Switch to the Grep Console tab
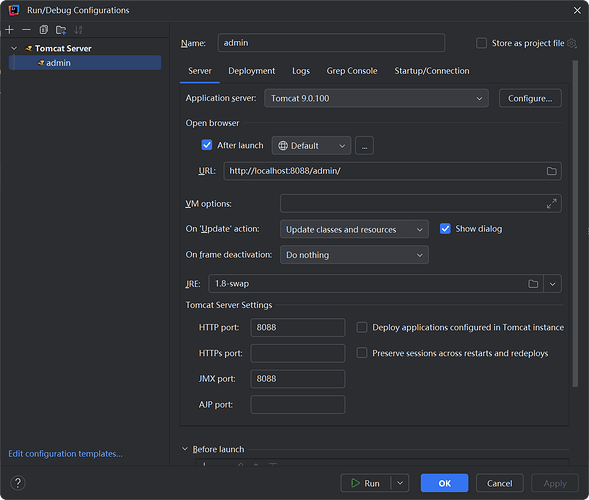Screen dimensions: 589x500 point(352,71)
